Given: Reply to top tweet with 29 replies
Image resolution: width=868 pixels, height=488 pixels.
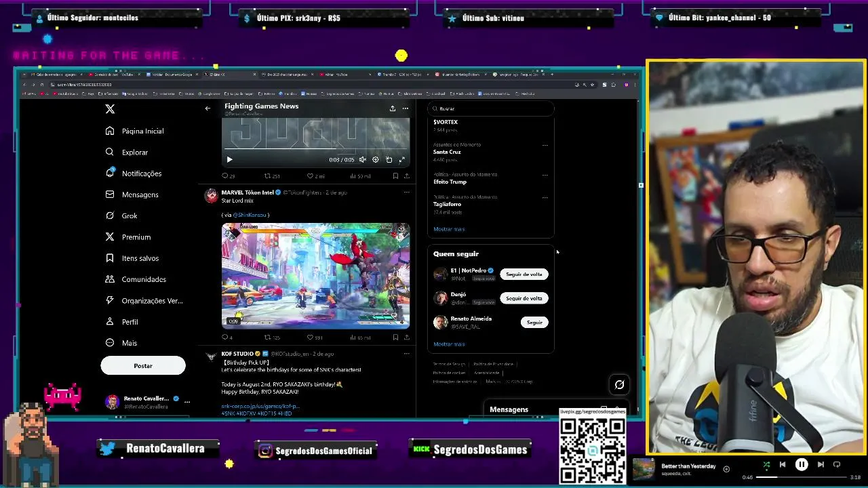Looking at the screenshot, I should 228,176.
